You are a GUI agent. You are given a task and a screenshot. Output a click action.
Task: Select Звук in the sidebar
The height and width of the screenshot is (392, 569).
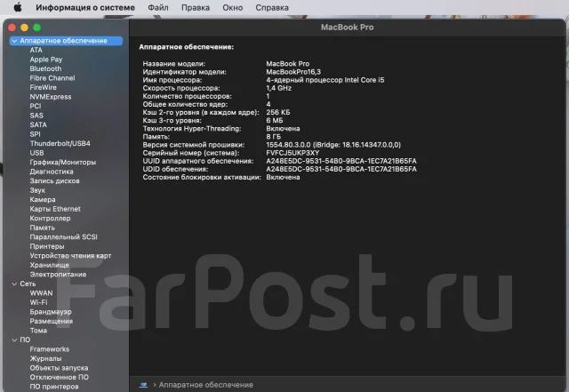(37, 190)
